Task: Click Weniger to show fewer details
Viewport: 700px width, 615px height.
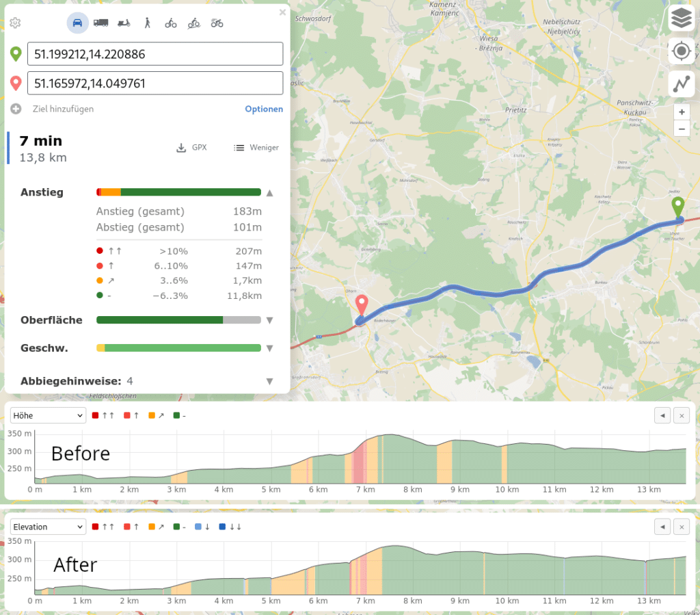Action: tap(256, 148)
